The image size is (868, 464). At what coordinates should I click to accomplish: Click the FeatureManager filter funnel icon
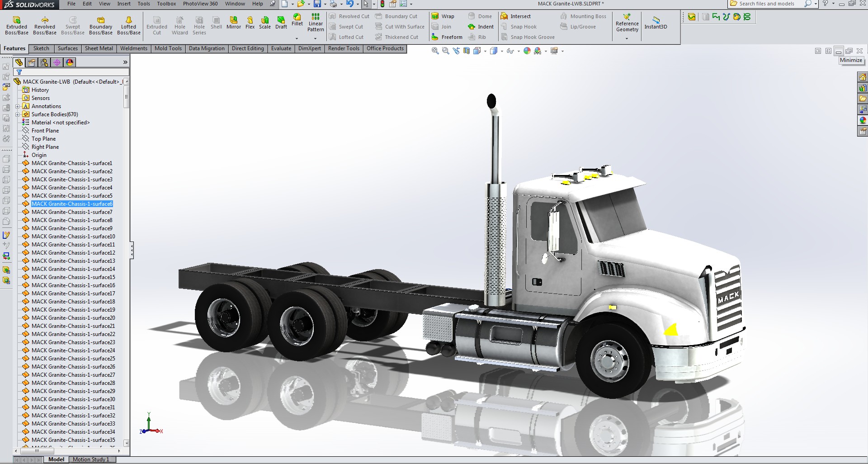pyautogui.click(x=19, y=72)
